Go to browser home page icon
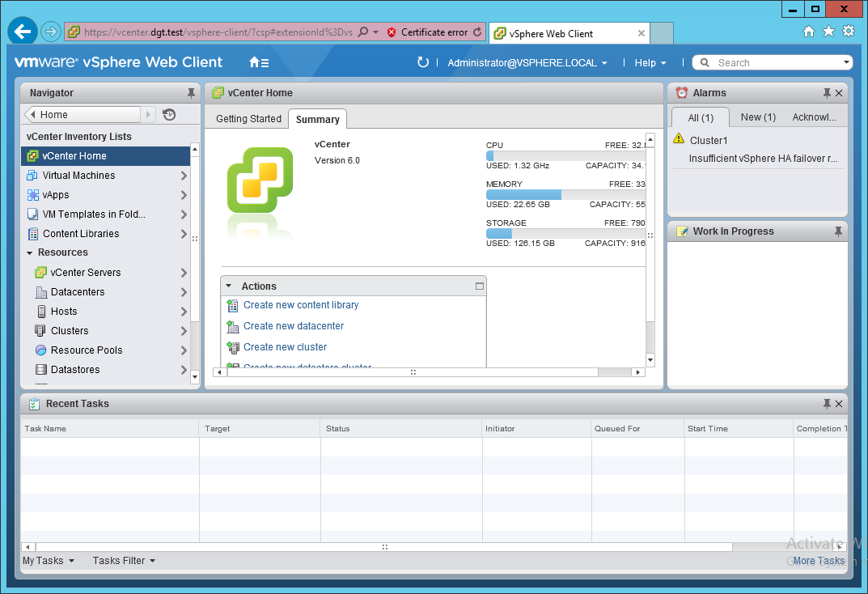 point(809,32)
